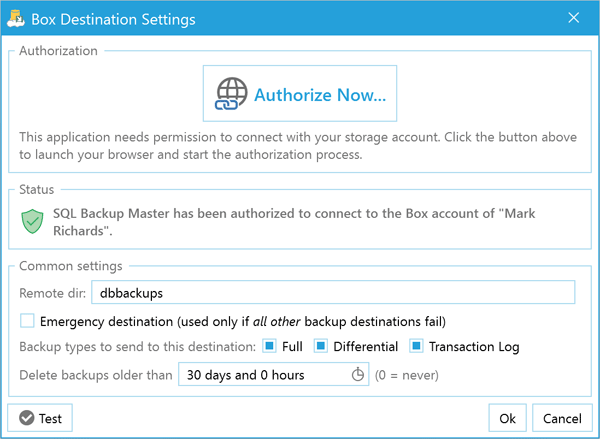600x439 pixels.
Task: Click the "Delete backups older than" label
Action: [x=96, y=375]
